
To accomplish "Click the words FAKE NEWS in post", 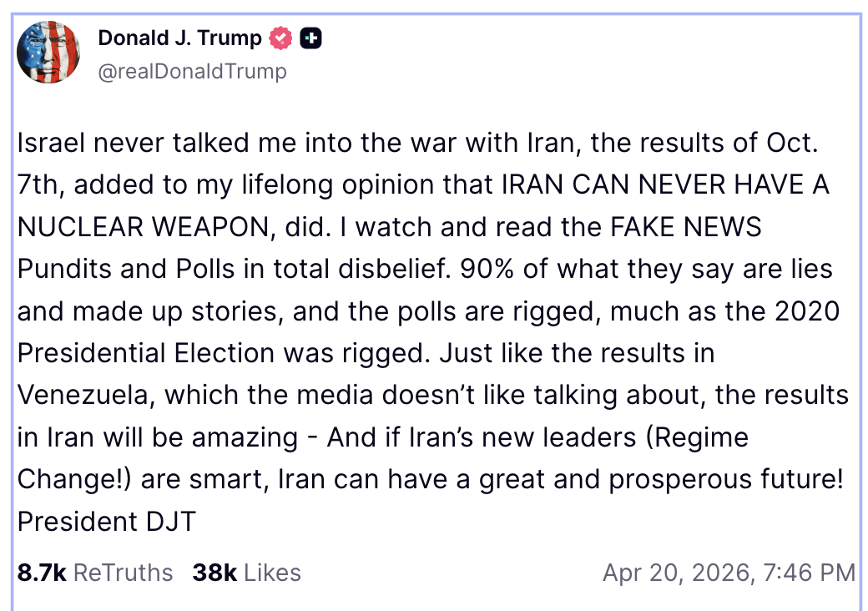I will [686, 227].
